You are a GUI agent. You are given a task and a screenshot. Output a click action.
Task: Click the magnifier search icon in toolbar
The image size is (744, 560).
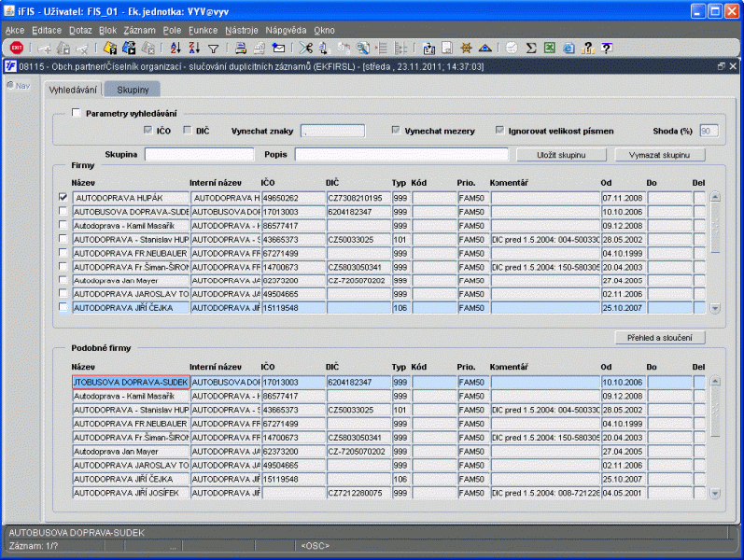point(363,48)
